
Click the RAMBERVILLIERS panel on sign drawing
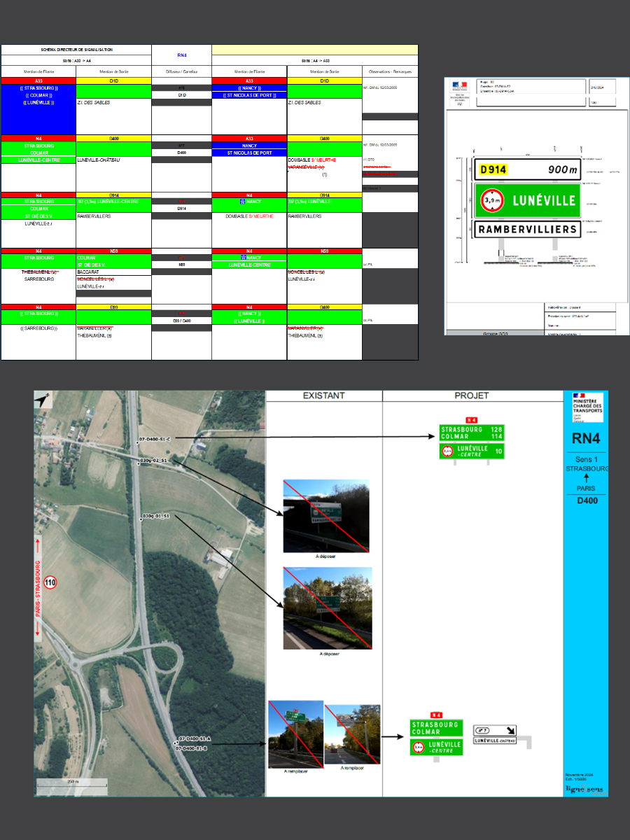click(x=527, y=229)
